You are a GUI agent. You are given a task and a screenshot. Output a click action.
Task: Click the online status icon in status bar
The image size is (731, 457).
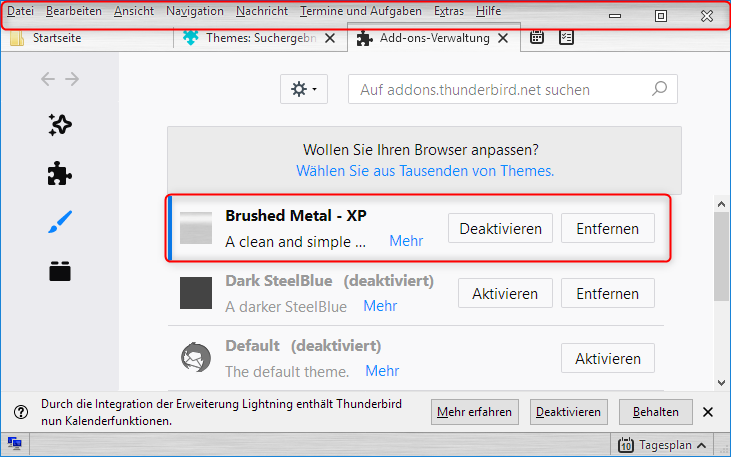coord(14,443)
